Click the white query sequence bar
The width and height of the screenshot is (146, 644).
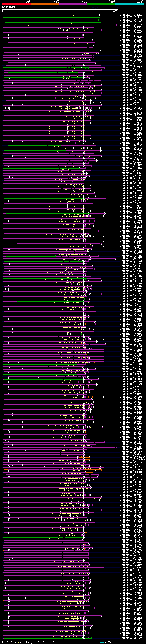click(60, 10)
